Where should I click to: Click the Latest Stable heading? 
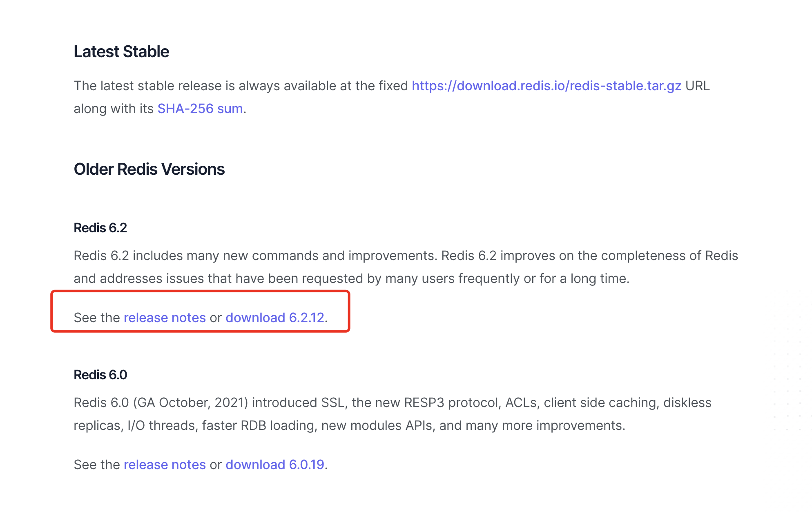coord(121,52)
